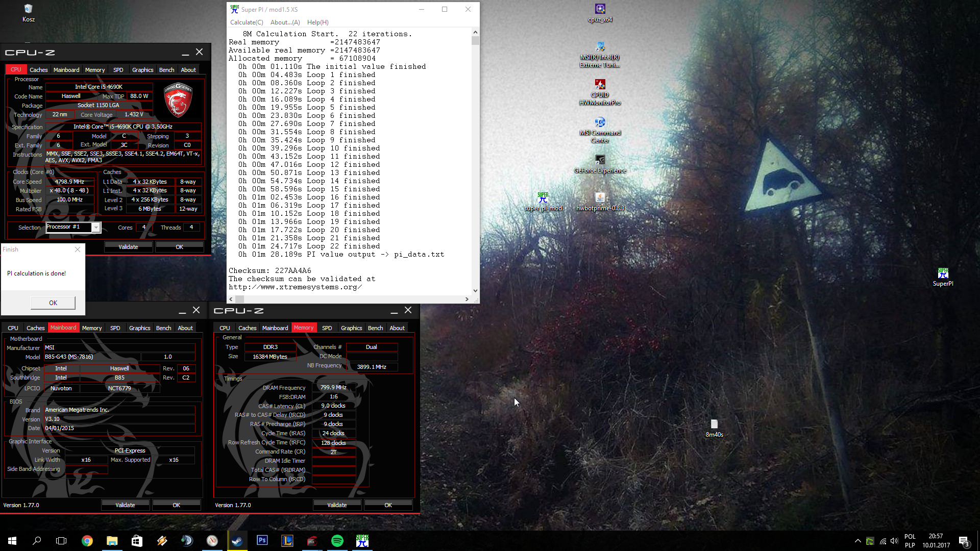Image resolution: width=980 pixels, height=551 pixels.
Task: Click Super PI horizontal scrollbar right arrow
Action: coord(467,299)
